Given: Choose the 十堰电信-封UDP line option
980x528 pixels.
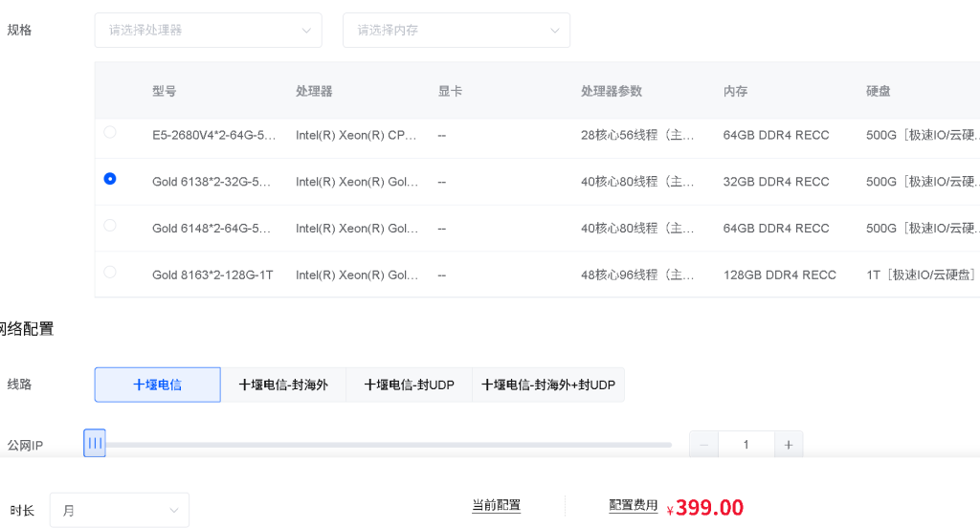Looking at the screenshot, I should click(409, 385).
